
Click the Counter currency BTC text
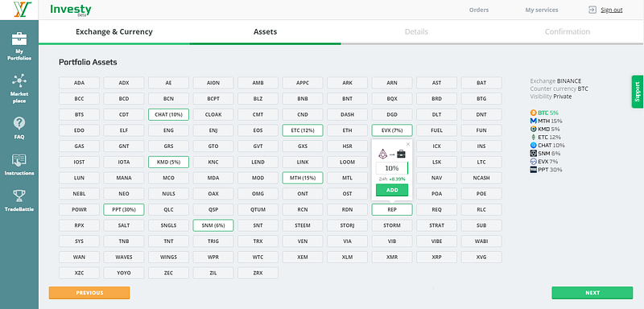[559, 89]
